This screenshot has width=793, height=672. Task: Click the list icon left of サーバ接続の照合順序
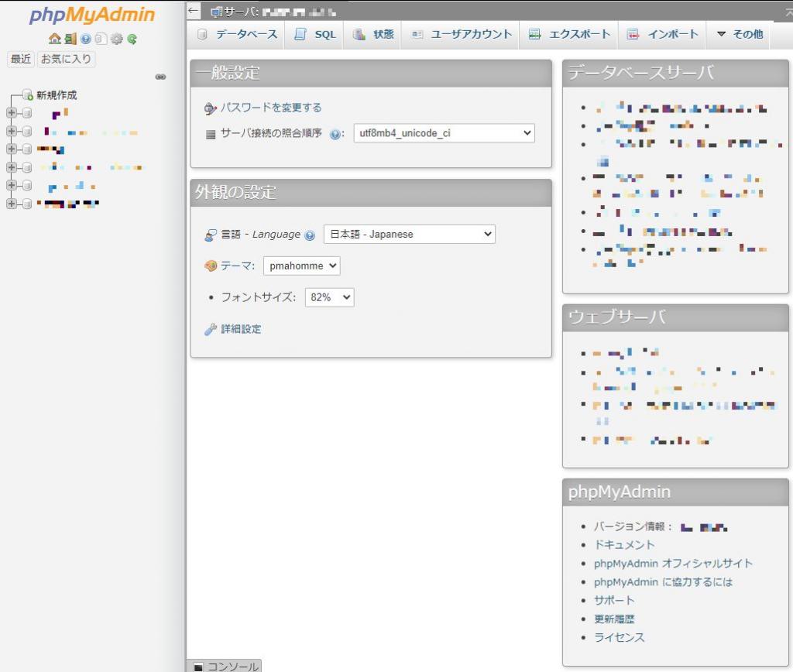pyautogui.click(x=211, y=134)
